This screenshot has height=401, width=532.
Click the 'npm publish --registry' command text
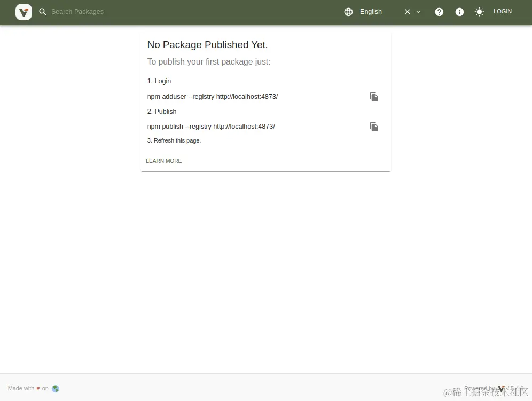pyautogui.click(x=211, y=127)
